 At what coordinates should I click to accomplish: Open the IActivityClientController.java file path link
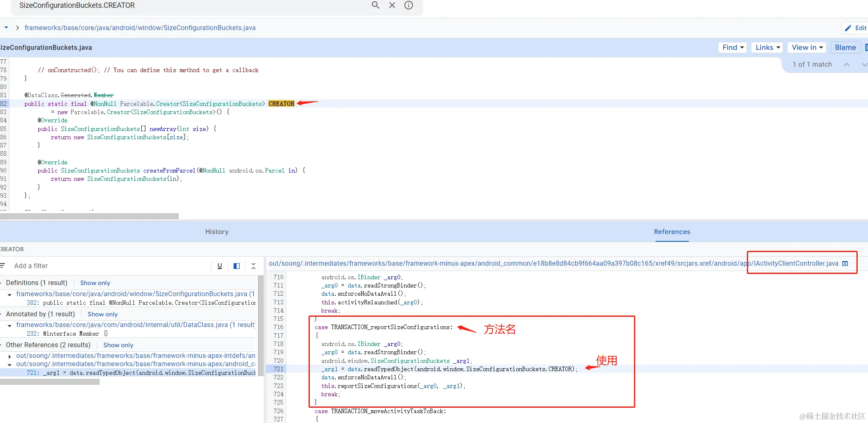click(554, 264)
